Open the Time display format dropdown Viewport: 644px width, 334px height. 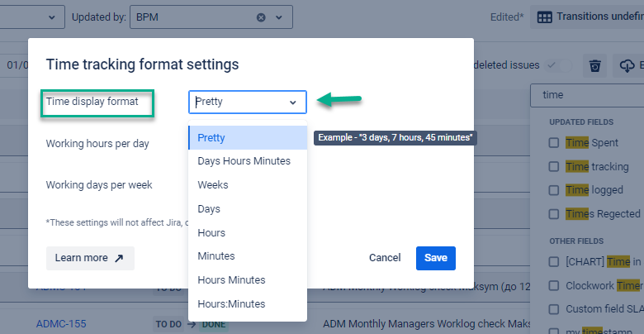pos(247,102)
